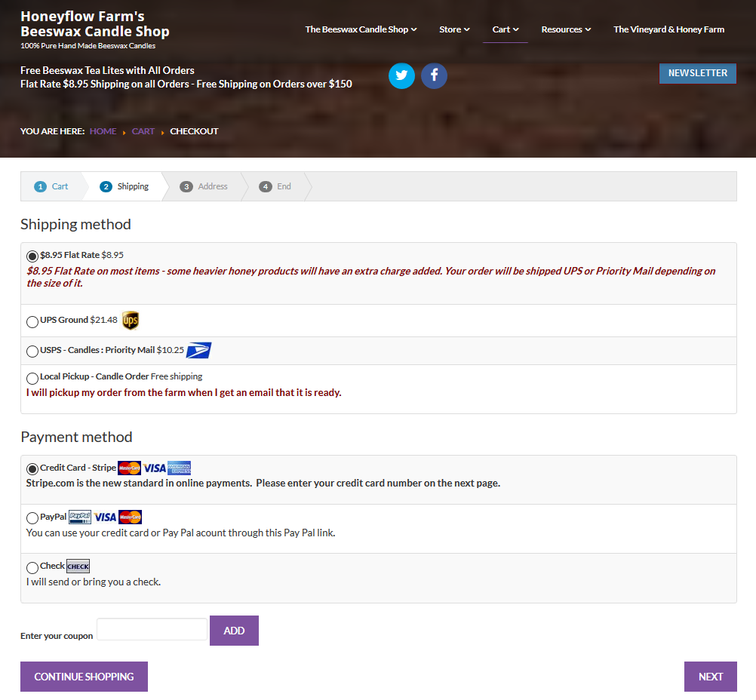Click VISA logo in the PayPal row
756x700 pixels.
point(105,517)
